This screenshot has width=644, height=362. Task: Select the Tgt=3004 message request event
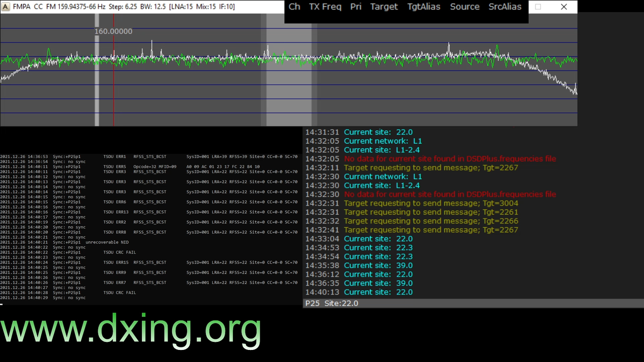[431, 203]
